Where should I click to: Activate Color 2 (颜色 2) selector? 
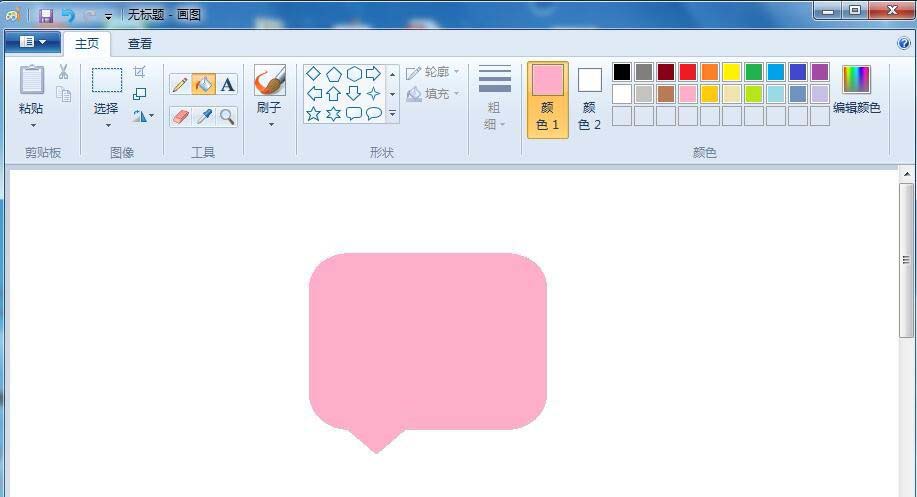[x=590, y=100]
